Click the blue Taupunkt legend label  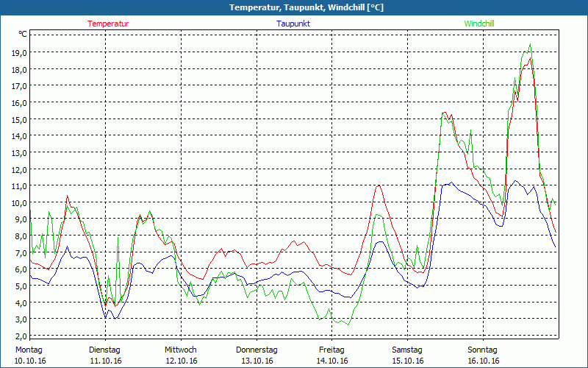[293, 24]
